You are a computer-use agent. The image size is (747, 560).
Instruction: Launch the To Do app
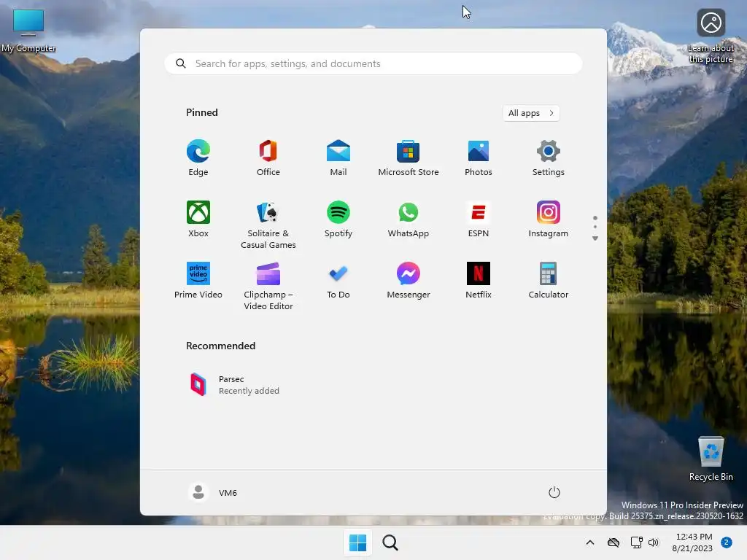[x=338, y=281]
